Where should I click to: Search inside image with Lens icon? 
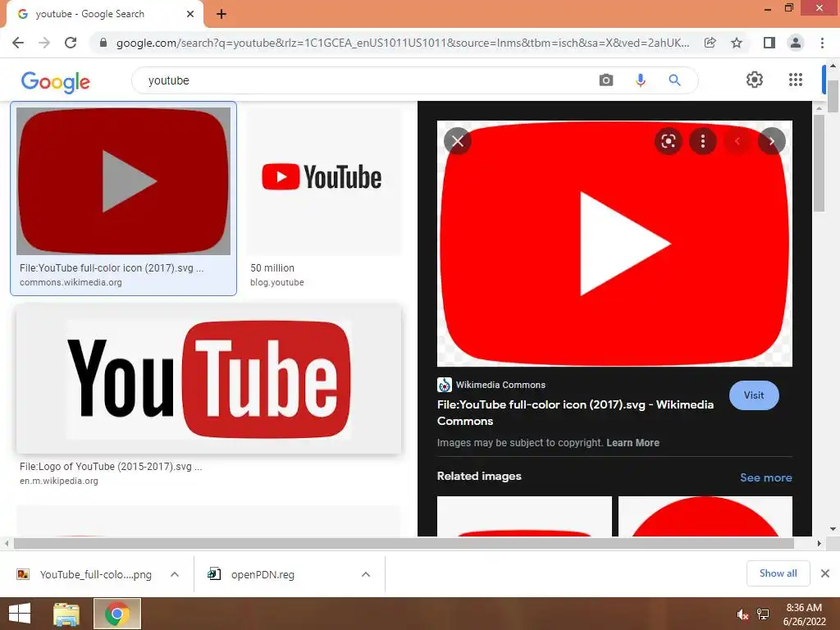(668, 141)
